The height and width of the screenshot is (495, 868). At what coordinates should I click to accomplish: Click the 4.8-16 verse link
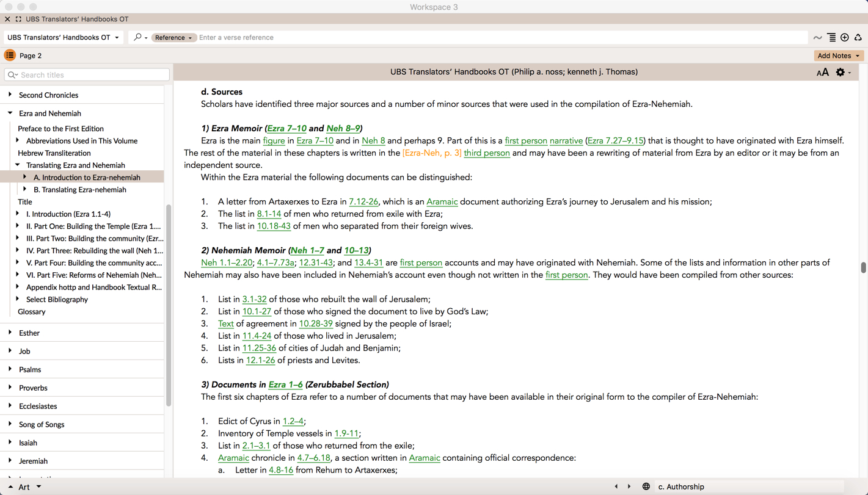(281, 470)
